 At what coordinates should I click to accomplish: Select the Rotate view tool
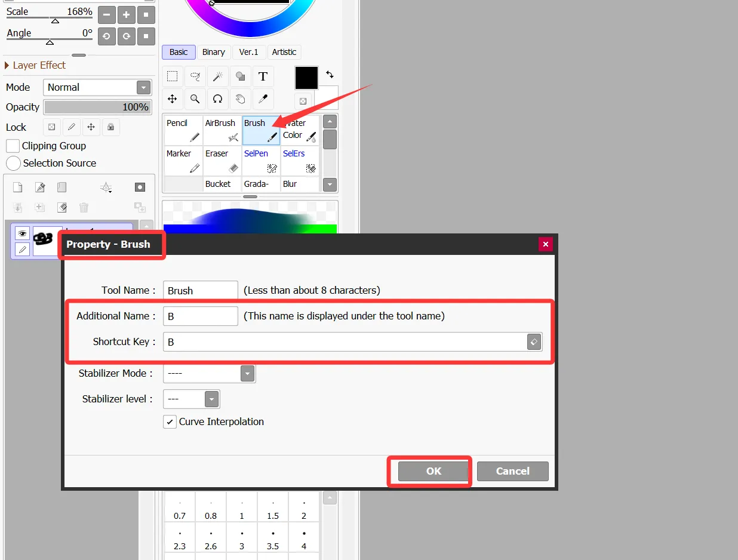217,99
